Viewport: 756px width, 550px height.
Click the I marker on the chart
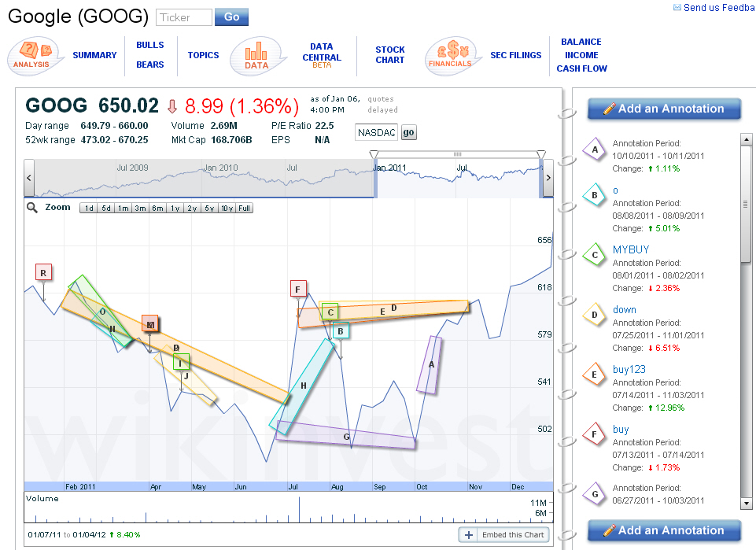181,363
